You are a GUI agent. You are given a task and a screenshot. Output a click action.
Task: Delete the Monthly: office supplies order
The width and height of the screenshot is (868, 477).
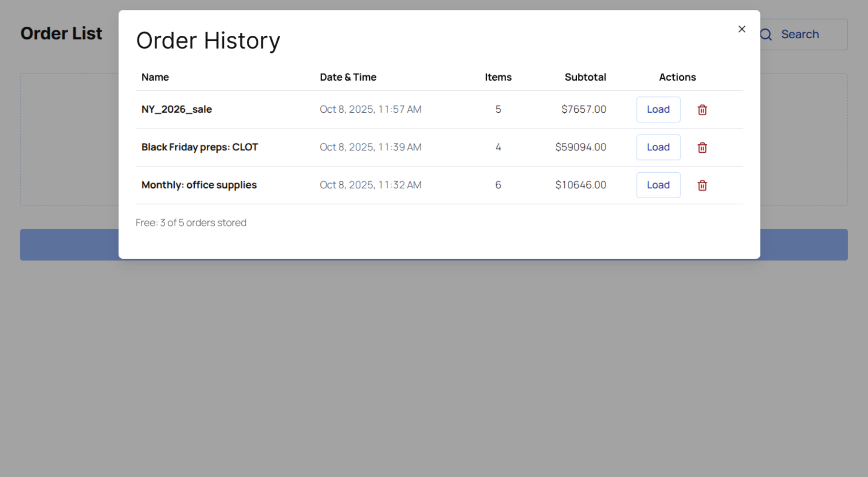click(702, 185)
